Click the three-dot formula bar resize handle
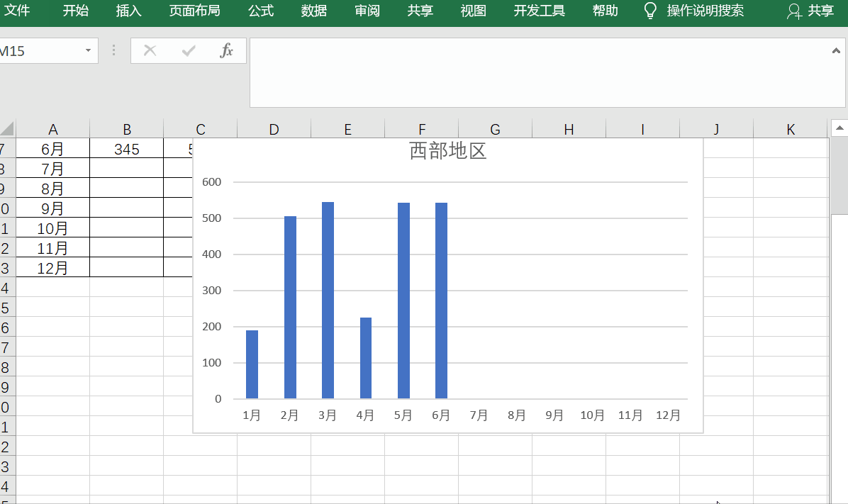Image resolution: width=848 pixels, height=504 pixels. tap(113, 50)
